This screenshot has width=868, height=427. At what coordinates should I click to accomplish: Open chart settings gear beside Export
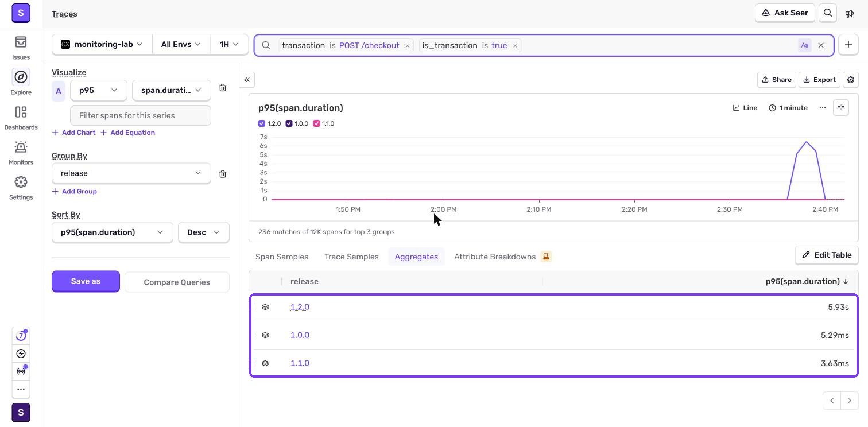(x=851, y=80)
